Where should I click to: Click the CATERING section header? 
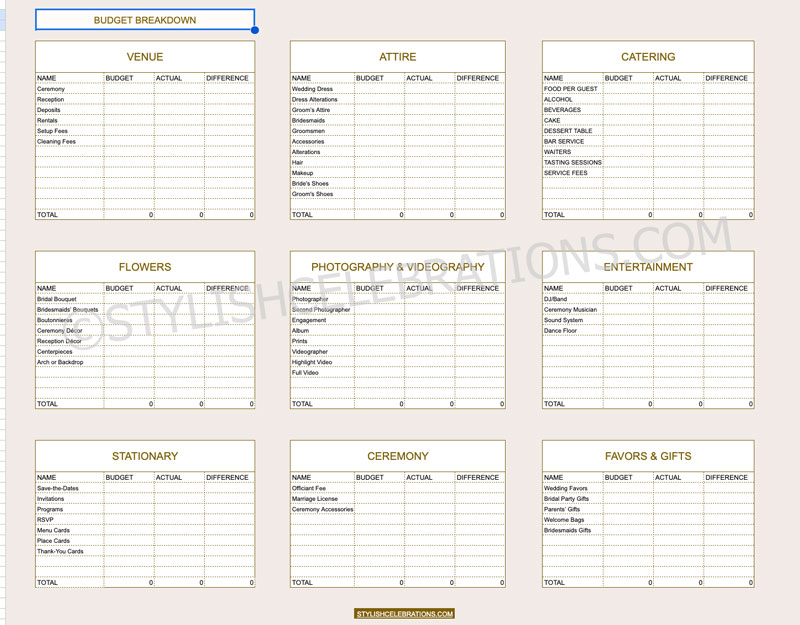point(648,57)
